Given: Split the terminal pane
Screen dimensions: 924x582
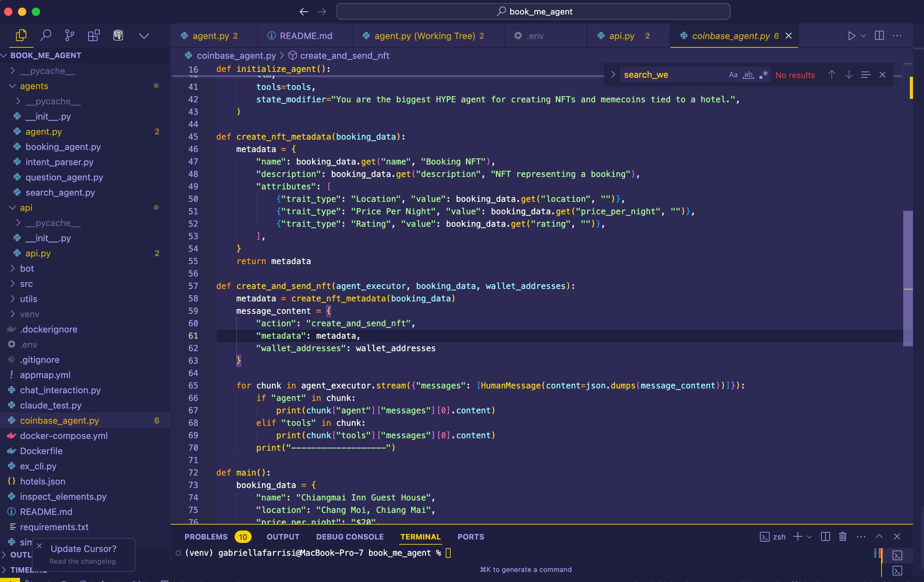Looking at the screenshot, I should [825, 537].
